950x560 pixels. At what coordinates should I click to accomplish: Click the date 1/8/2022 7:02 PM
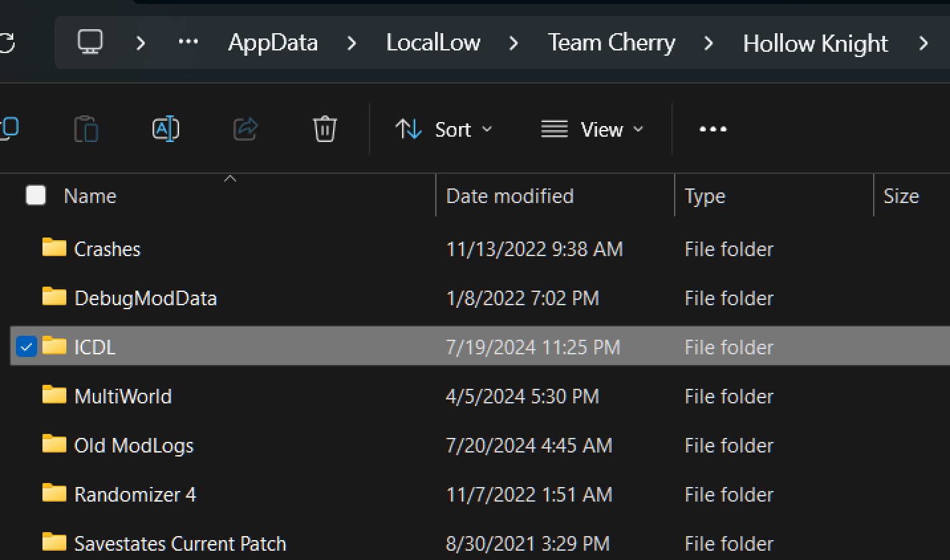pyautogui.click(x=523, y=298)
